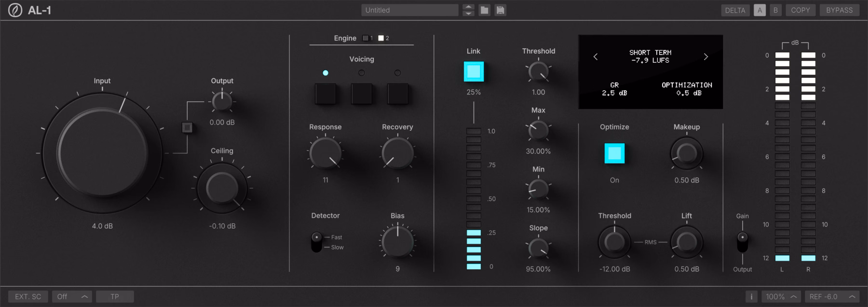The height and width of the screenshot is (307, 868).
Task: Click top Threshold value 1.00
Action: point(538,92)
